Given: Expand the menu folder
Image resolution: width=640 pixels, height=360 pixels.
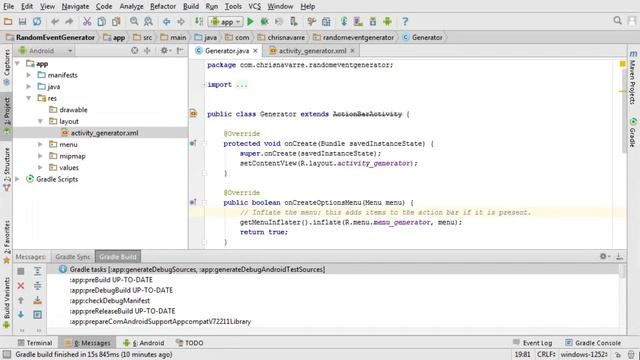Looking at the screenshot, I should 40,144.
